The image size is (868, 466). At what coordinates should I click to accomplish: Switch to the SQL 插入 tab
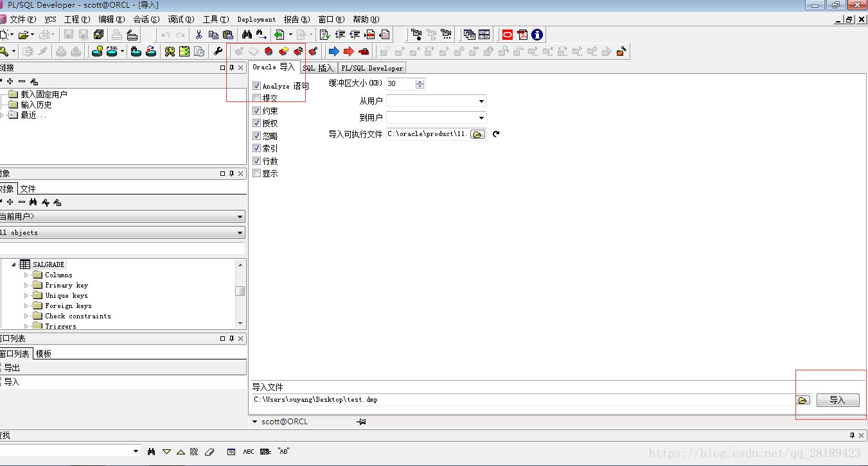click(x=317, y=67)
